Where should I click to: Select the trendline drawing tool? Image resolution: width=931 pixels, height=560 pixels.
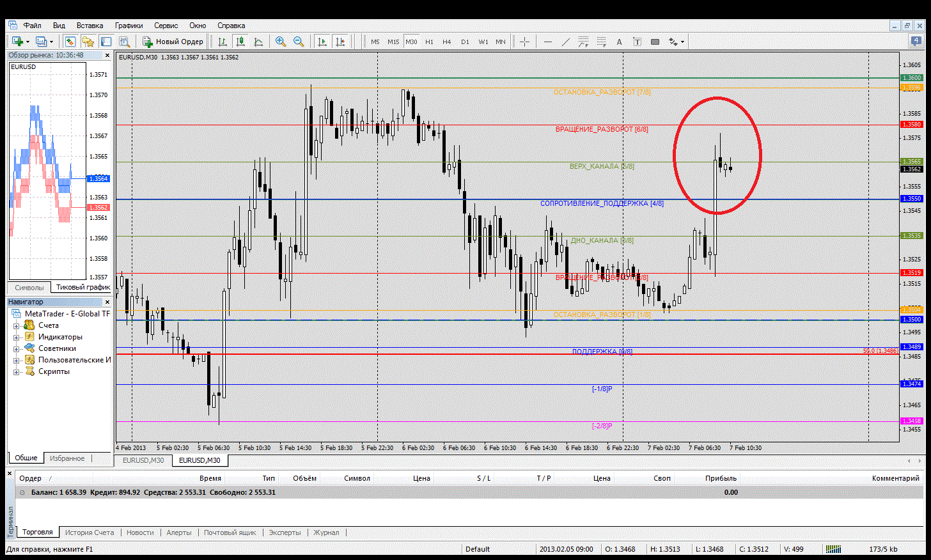pos(565,42)
